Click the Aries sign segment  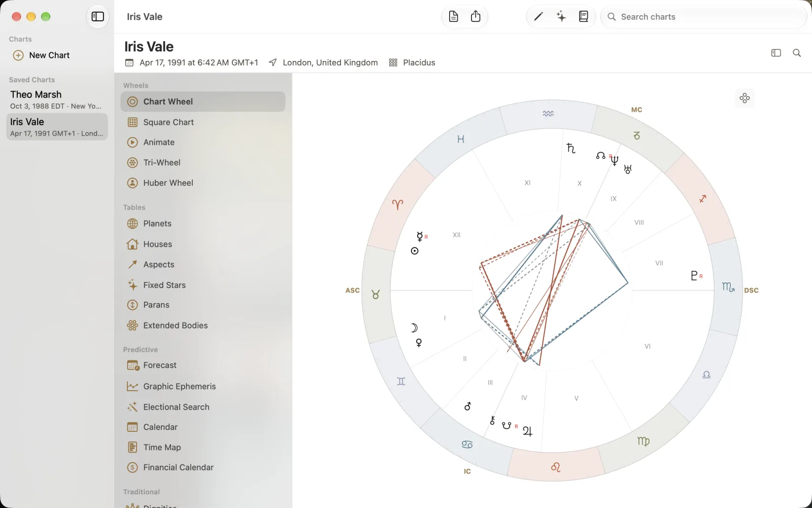tap(397, 204)
